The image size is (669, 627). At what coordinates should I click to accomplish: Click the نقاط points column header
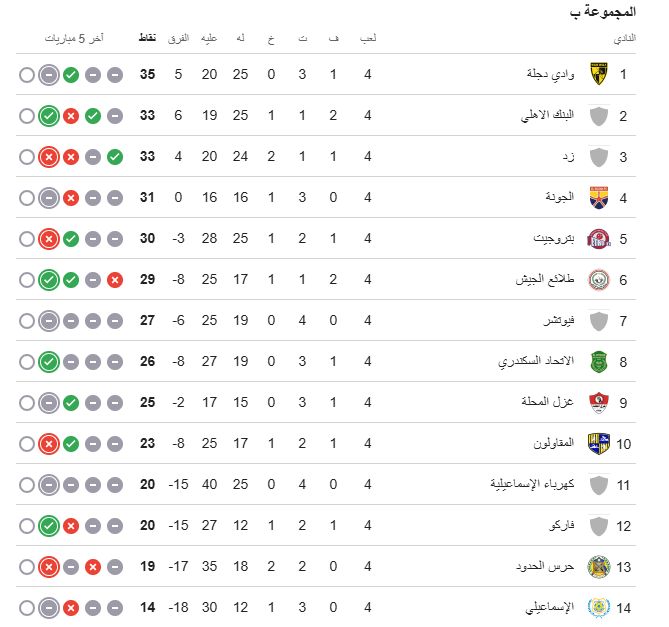(x=146, y=38)
